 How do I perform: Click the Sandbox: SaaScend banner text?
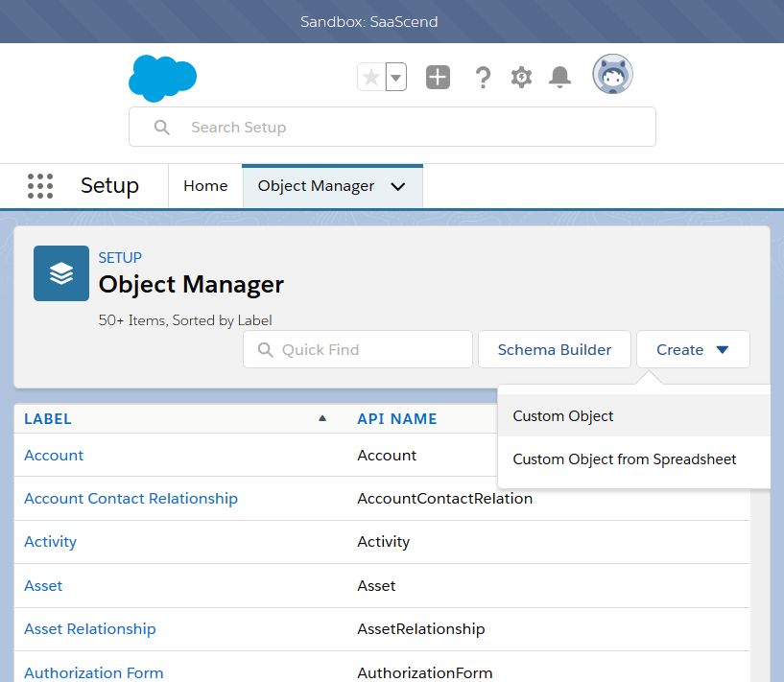[369, 21]
